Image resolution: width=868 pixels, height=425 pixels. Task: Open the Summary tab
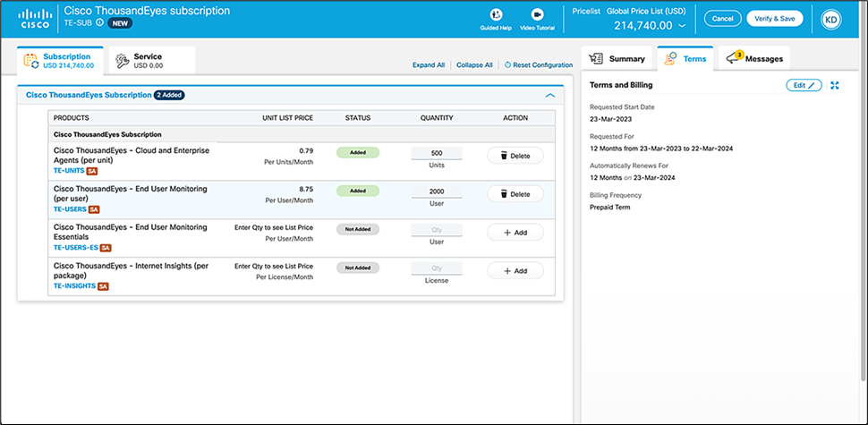617,59
